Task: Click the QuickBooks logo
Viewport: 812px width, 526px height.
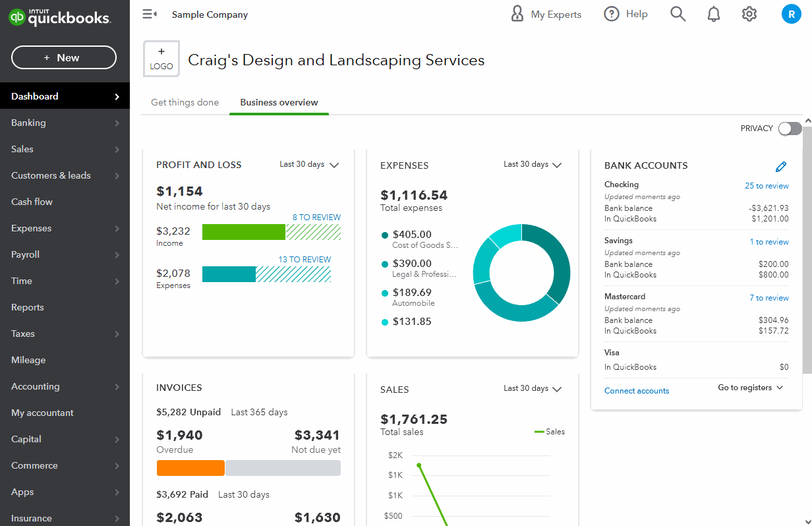Action: click(x=60, y=17)
